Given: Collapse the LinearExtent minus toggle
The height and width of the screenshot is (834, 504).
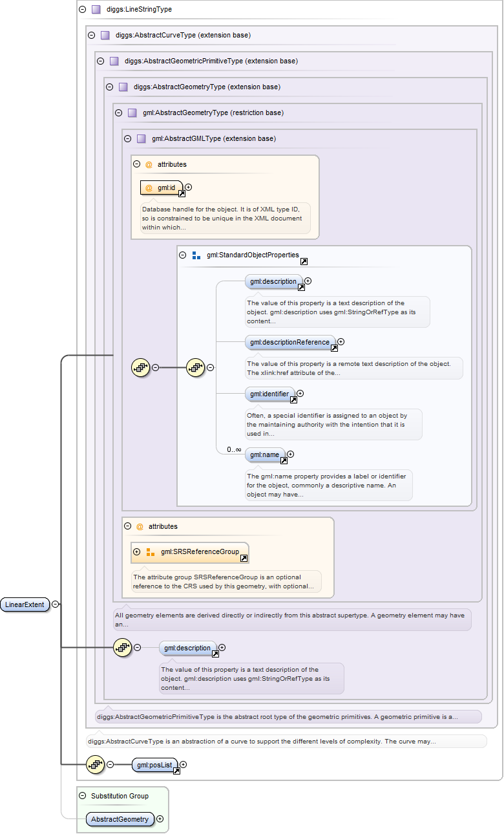Looking at the screenshot, I should click(x=56, y=604).
